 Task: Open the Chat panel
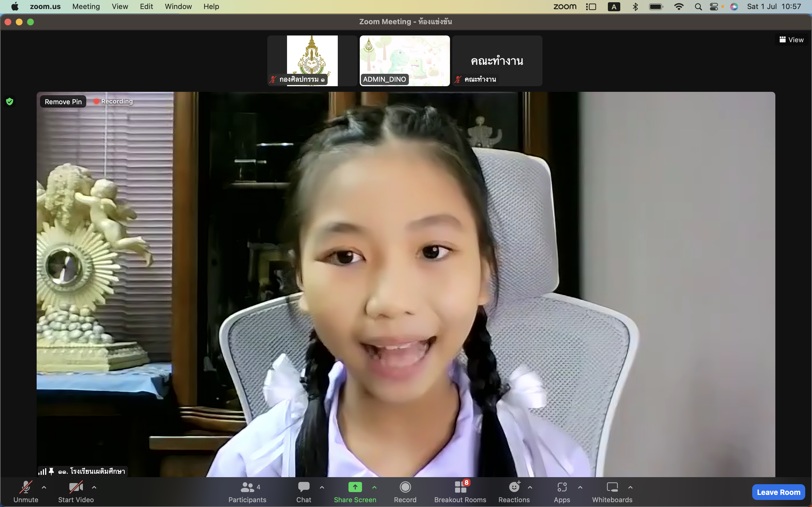point(303,492)
